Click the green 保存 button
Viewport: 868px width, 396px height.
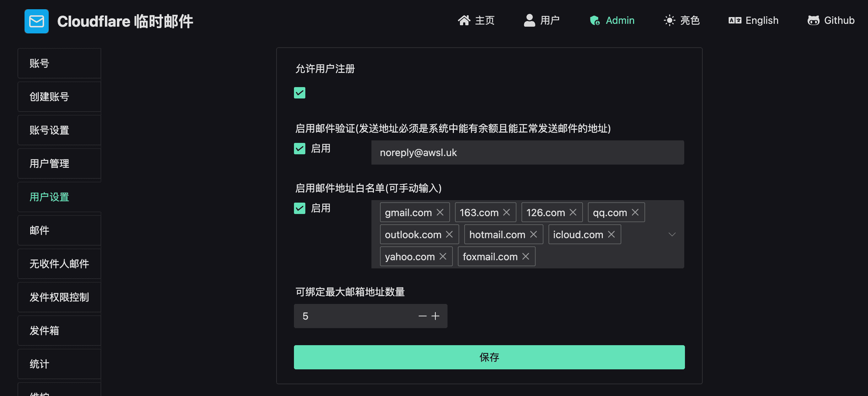click(489, 357)
